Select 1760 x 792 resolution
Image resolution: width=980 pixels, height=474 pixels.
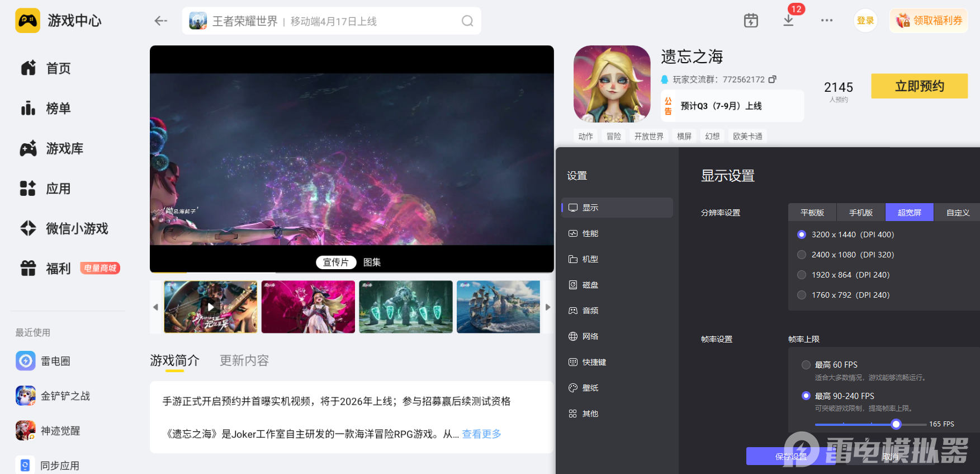tap(802, 295)
